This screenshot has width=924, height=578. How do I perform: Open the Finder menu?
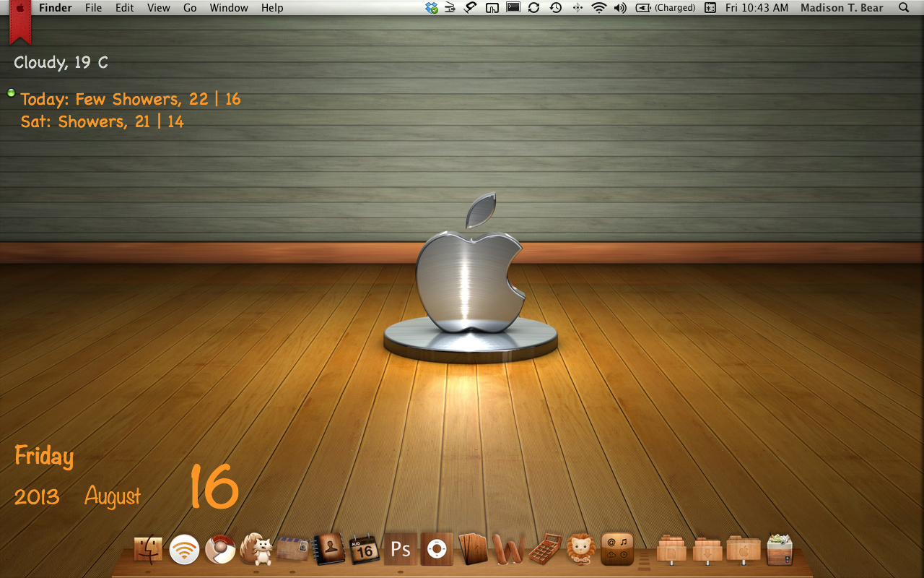[56, 8]
